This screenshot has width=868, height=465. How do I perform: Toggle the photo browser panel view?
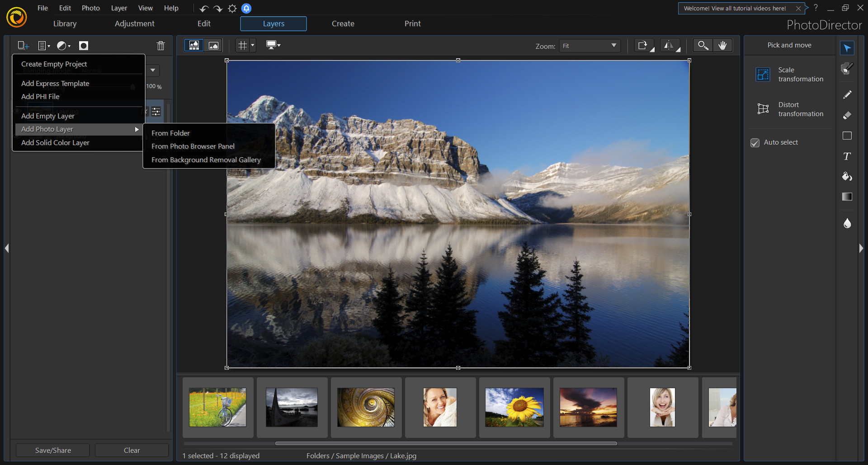(x=193, y=45)
